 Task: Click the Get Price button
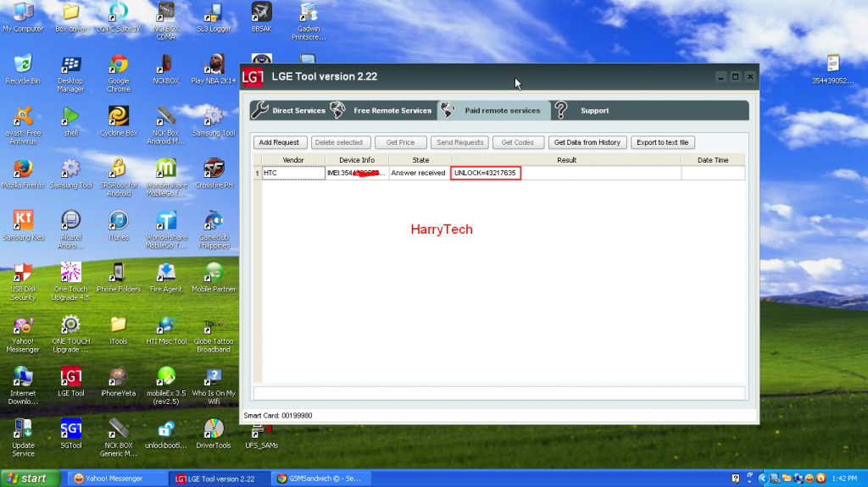(400, 142)
